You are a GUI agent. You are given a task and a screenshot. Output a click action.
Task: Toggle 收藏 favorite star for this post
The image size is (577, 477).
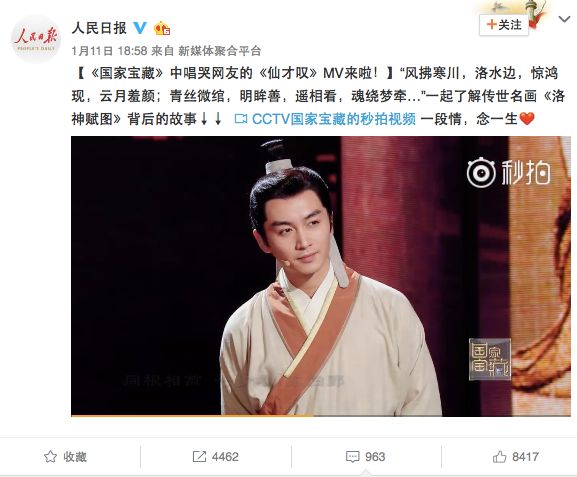click(50, 457)
